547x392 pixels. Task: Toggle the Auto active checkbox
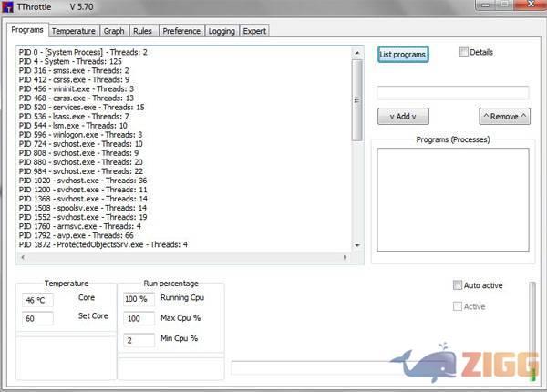458,285
